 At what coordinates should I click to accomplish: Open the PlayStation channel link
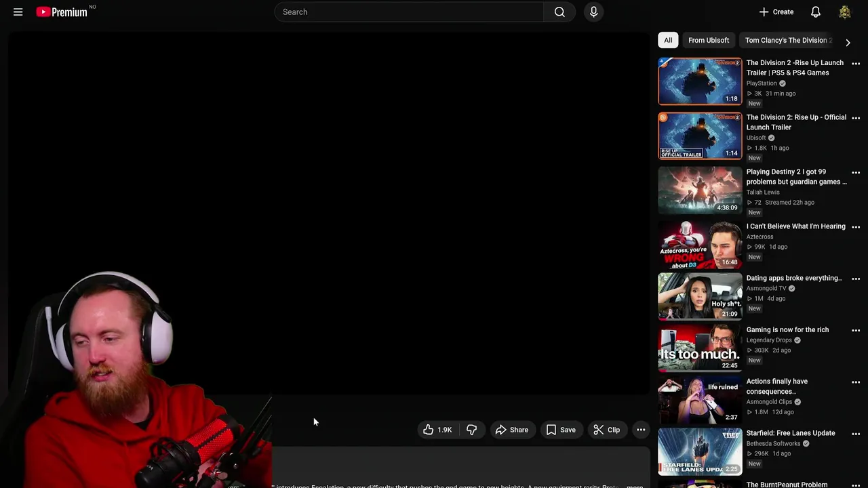click(x=762, y=83)
